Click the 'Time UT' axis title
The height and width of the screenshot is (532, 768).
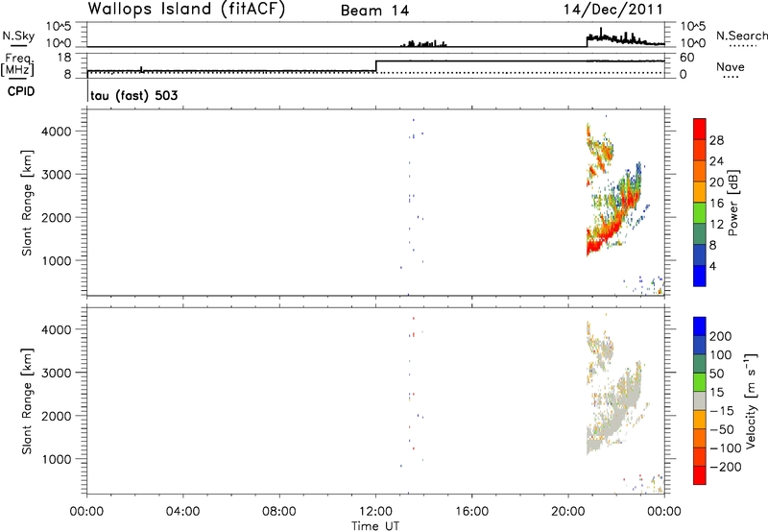click(375, 526)
